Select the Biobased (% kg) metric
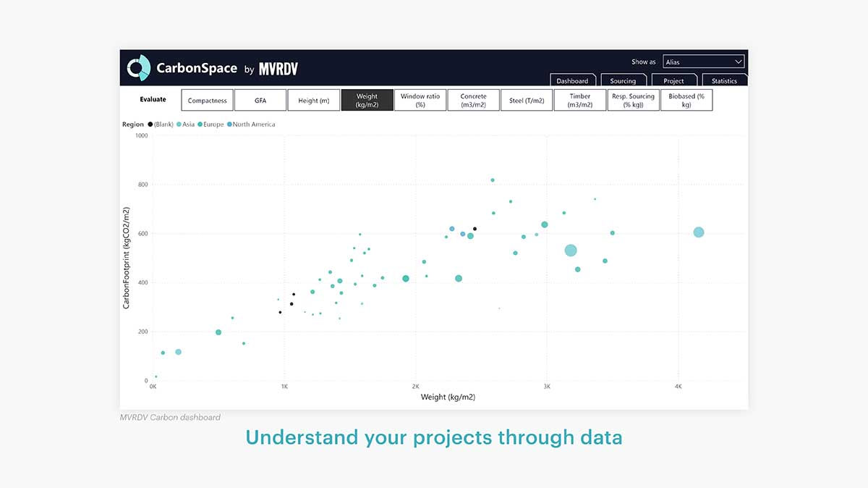Image resolution: width=868 pixels, height=488 pixels. (686, 99)
